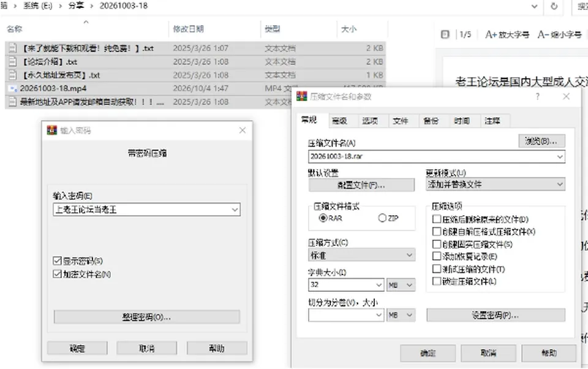Enable 测试压缩的文件(T) checkbox
Screen dimensions: 588x369
437,268
